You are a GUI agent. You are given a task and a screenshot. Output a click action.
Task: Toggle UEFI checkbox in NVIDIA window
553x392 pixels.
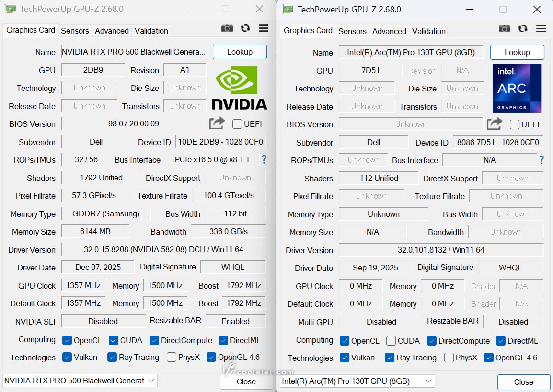(237, 124)
